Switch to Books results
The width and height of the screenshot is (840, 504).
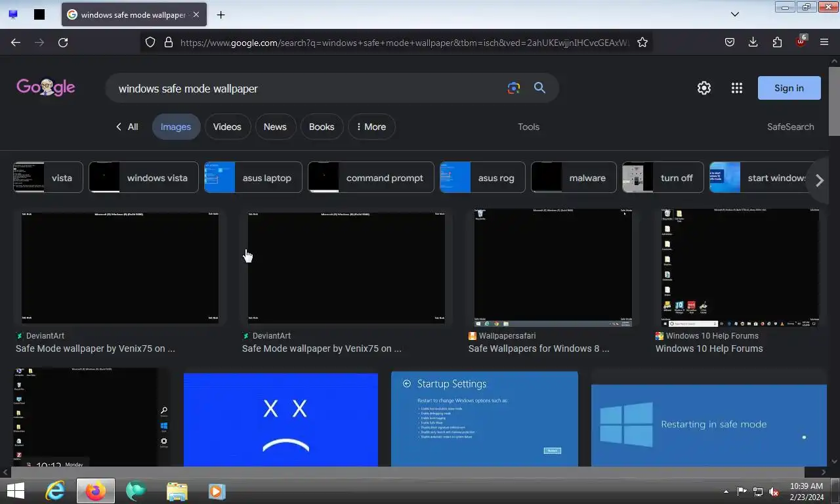tap(322, 127)
